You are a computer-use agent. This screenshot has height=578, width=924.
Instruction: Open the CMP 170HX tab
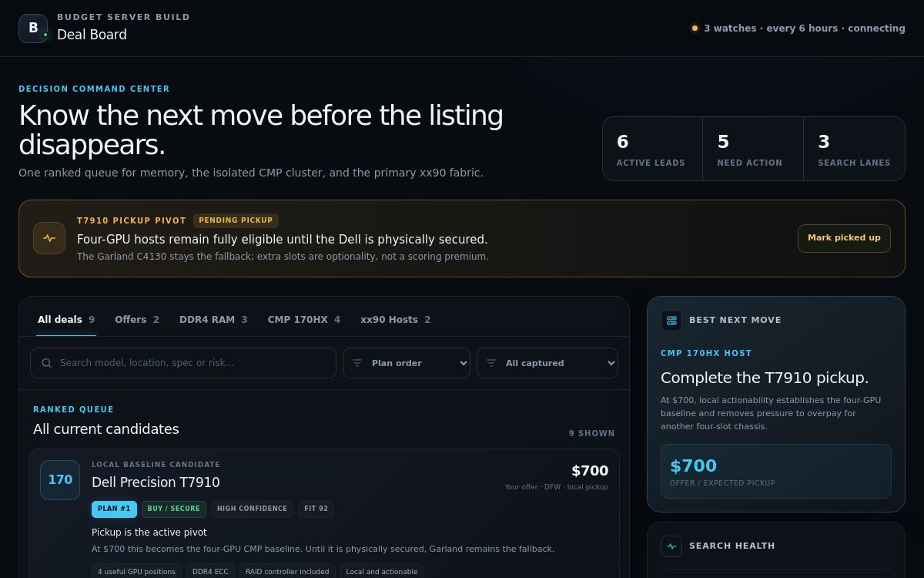tap(304, 320)
